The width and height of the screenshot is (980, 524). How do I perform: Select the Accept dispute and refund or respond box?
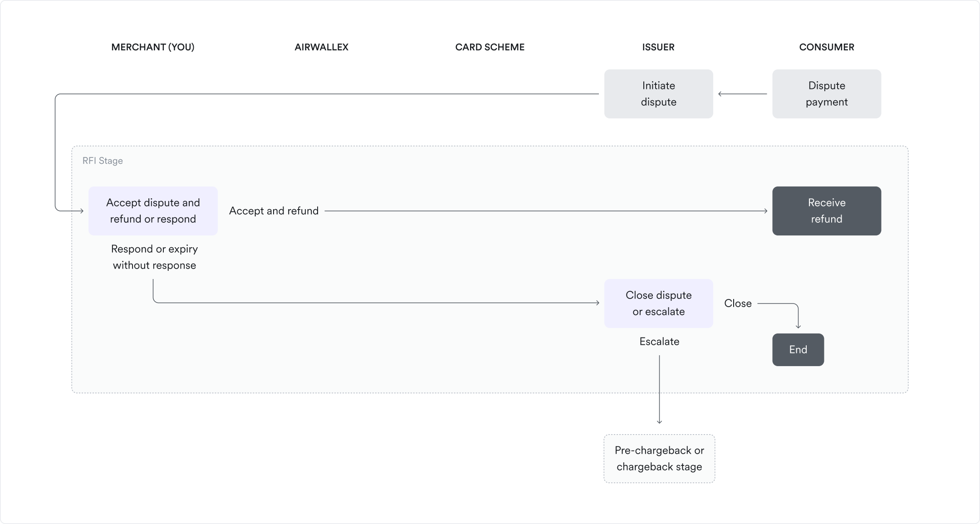click(153, 211)
